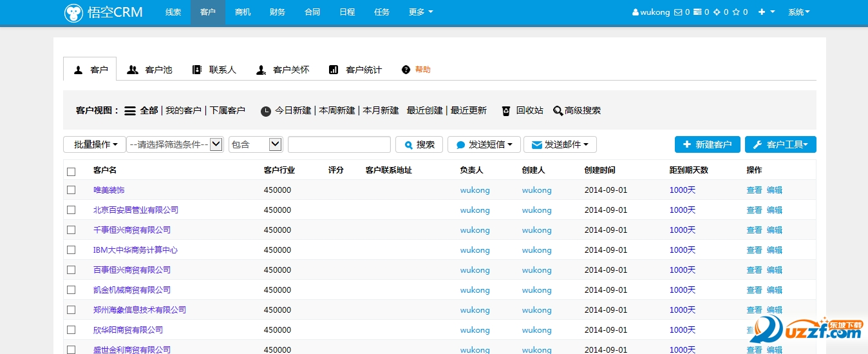The height and width of the screenshot is (354, 868).
Task: Open the 请选择筛选条件 filter dropdown
Action: (175, 144)
